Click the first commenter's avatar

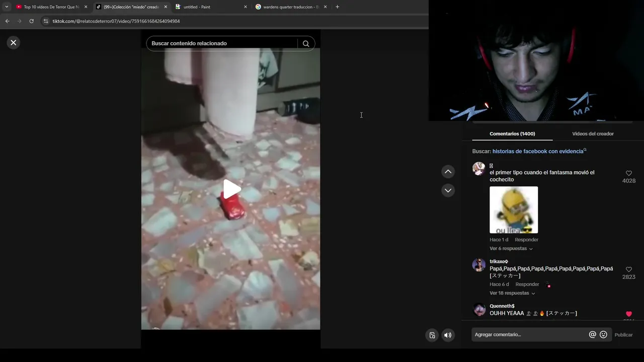tap(479, 169)
